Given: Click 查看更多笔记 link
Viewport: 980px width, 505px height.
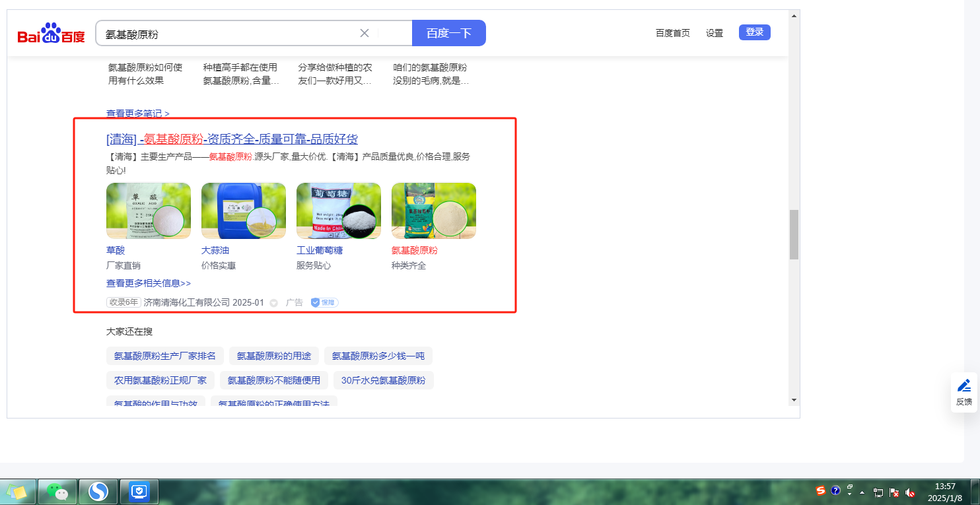Looking at the screenshot, I should click(x=137, y=114).
